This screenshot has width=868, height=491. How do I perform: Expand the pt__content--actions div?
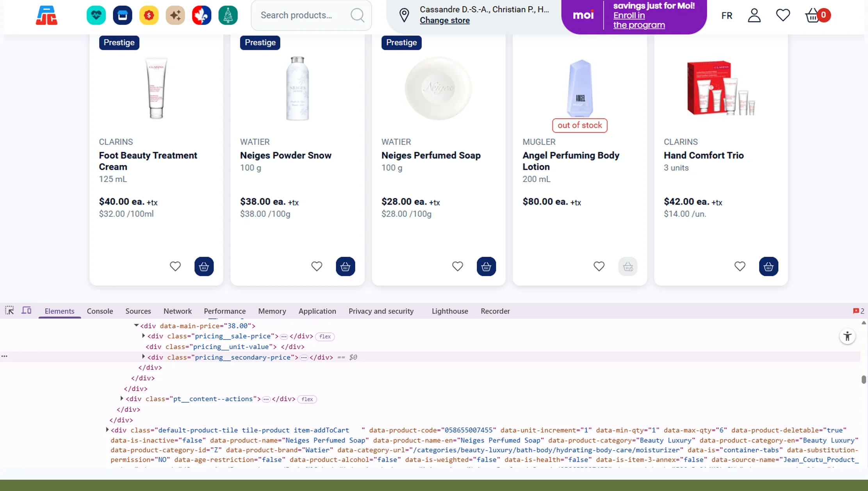pos(121,399)
